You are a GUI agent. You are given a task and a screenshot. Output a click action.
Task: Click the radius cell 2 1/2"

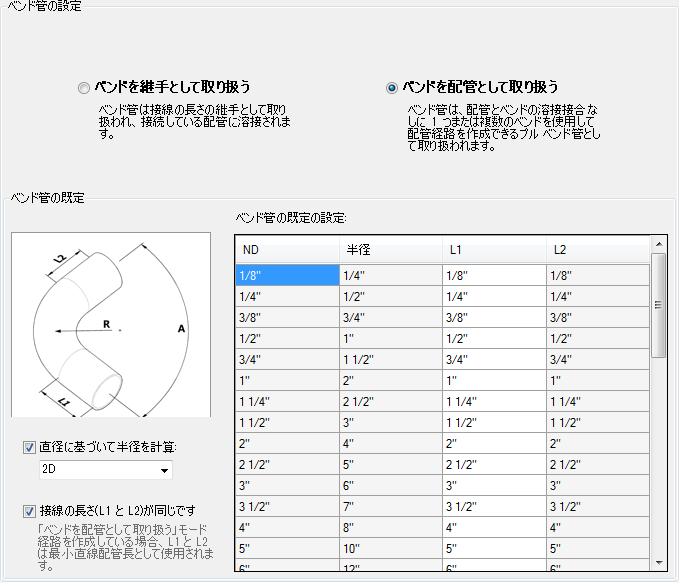[391, 402]
